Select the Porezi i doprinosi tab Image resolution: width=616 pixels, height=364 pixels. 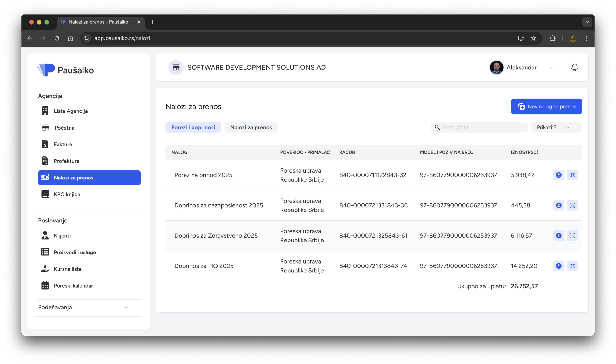[193, 127]
